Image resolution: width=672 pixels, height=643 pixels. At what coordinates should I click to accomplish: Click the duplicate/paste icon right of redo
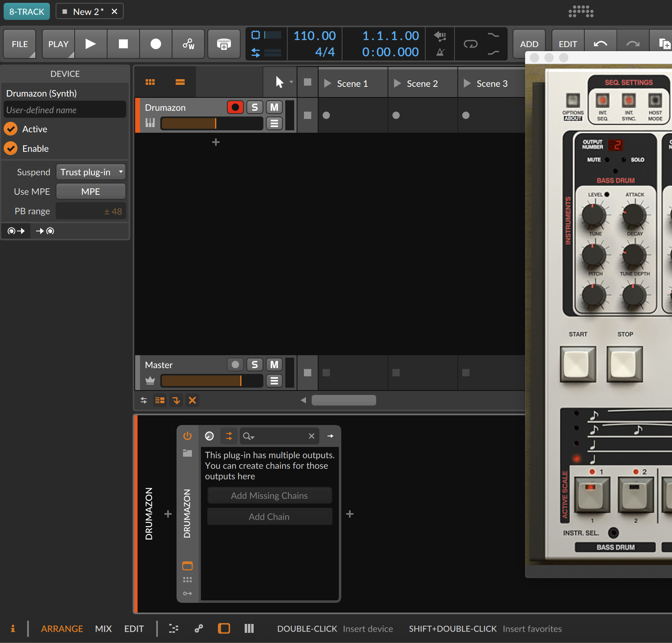pyautogui.click(x=664, y=44)
